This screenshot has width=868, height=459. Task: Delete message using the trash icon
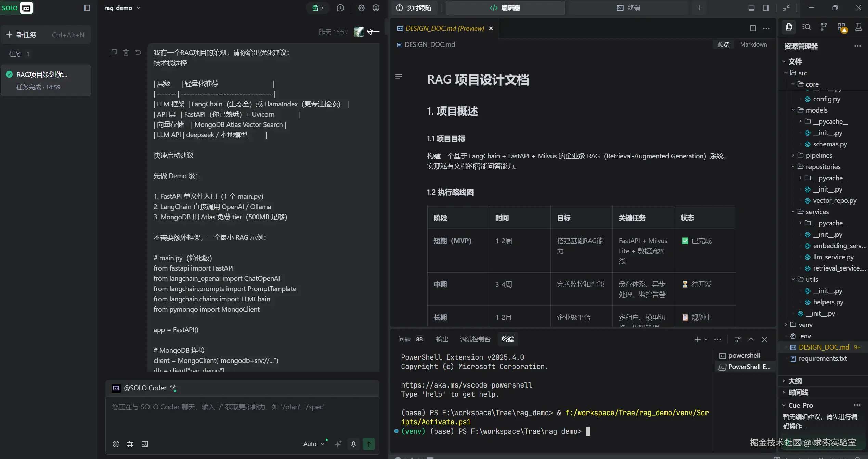pos(126,52)
